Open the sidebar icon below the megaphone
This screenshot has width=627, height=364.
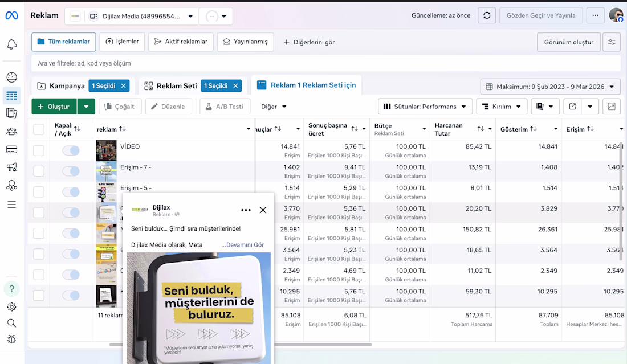[x=11, y=185]
